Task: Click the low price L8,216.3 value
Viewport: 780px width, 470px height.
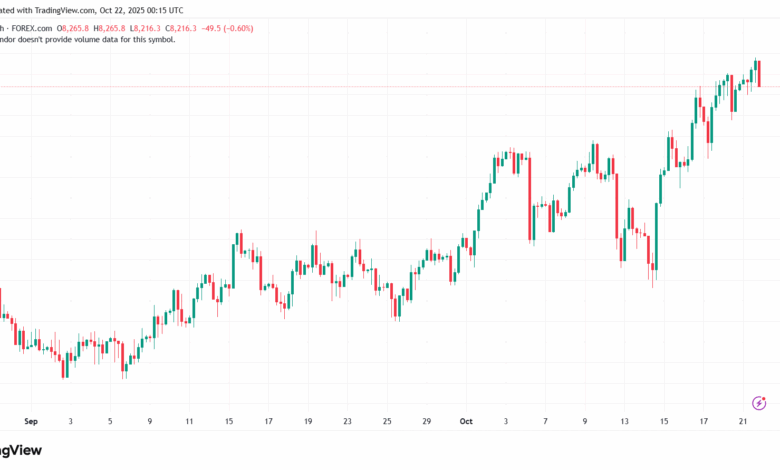Action: coord(145,28)
